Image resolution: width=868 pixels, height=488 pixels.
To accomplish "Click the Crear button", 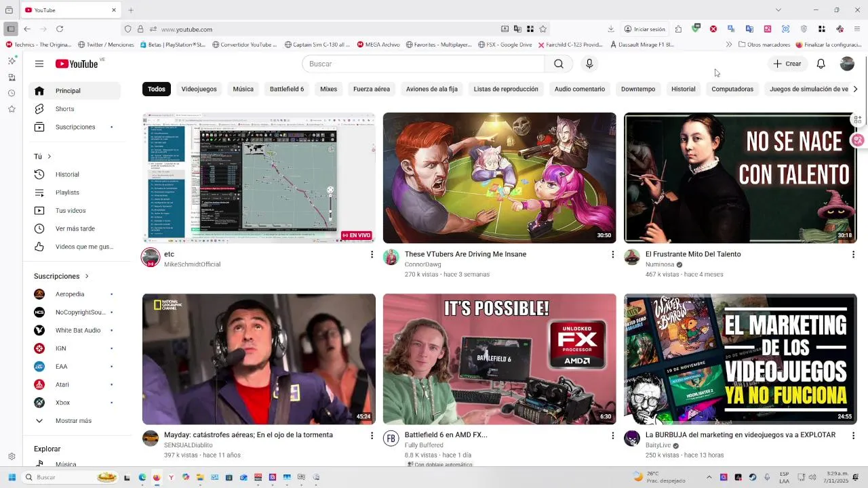I will tap(787, 64).
